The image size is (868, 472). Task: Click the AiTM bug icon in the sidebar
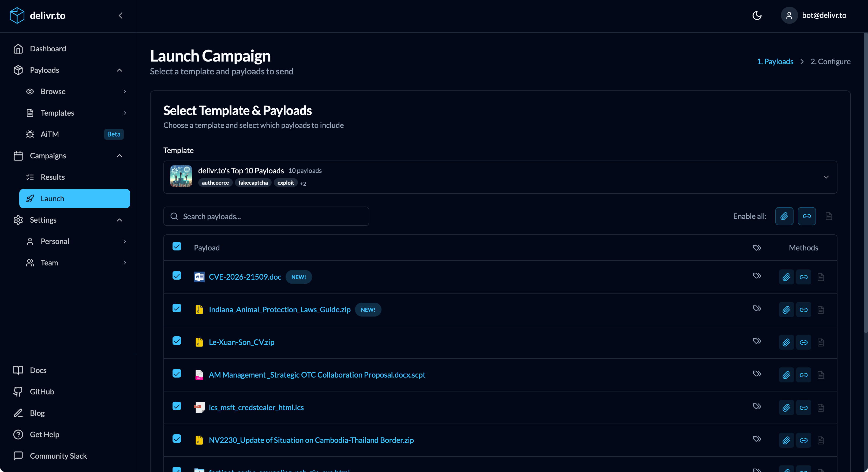tap(30, 134)
